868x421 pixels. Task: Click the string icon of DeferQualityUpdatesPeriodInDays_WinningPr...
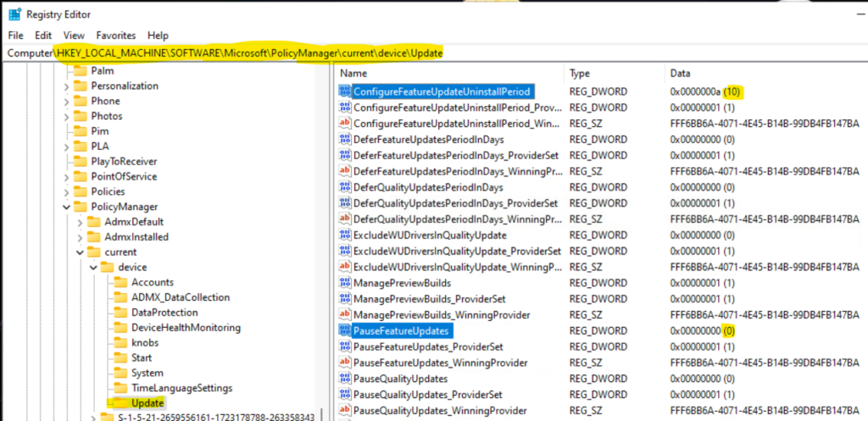[345, 219]
